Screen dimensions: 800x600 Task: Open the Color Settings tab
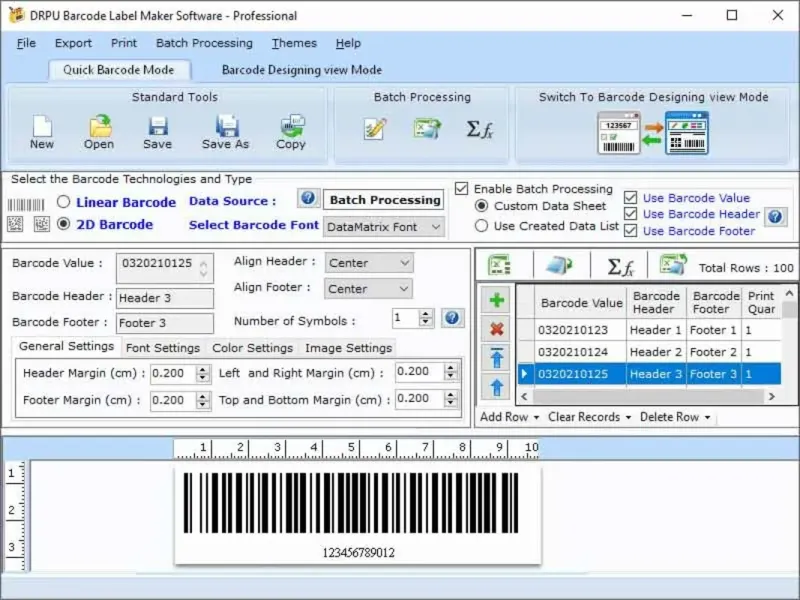point(253,348)
